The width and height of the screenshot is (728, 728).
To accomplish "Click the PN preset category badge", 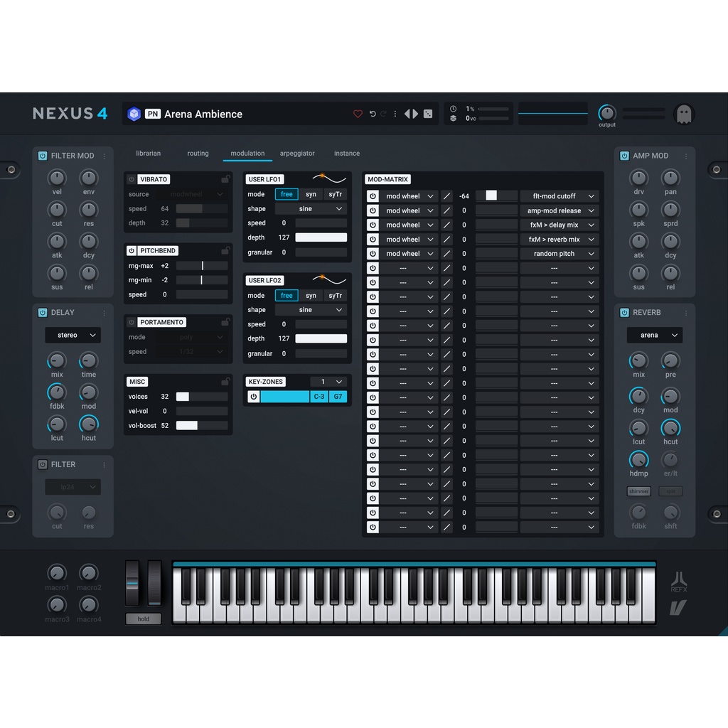I will click(x=153, y=114).
